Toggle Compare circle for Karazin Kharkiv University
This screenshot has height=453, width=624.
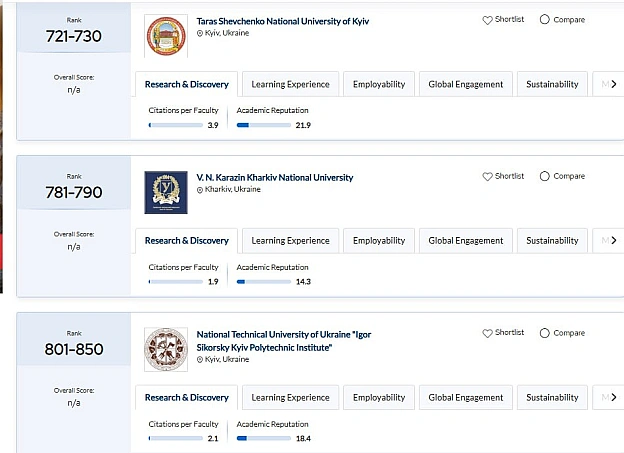point(545,176)
